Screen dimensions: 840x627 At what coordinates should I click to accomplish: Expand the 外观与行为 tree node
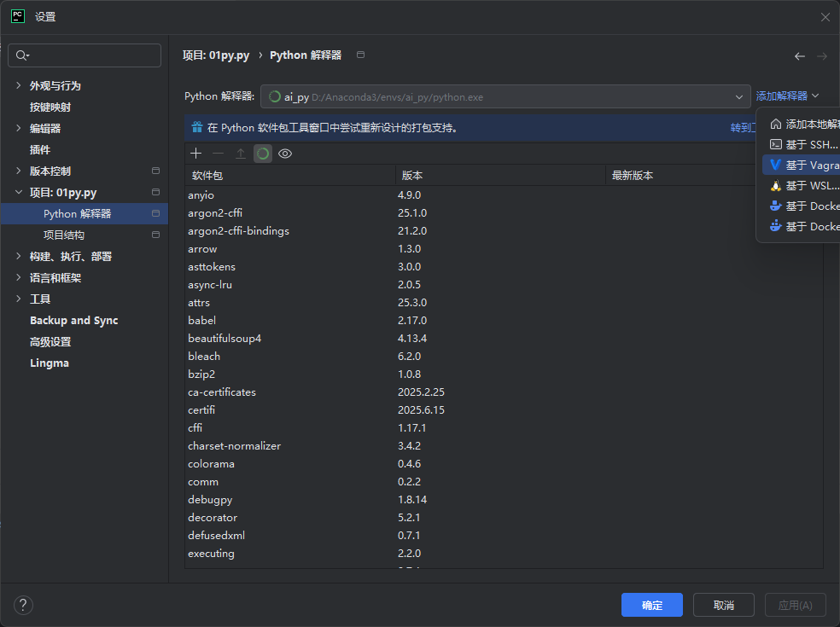click(x=18, y=85)
